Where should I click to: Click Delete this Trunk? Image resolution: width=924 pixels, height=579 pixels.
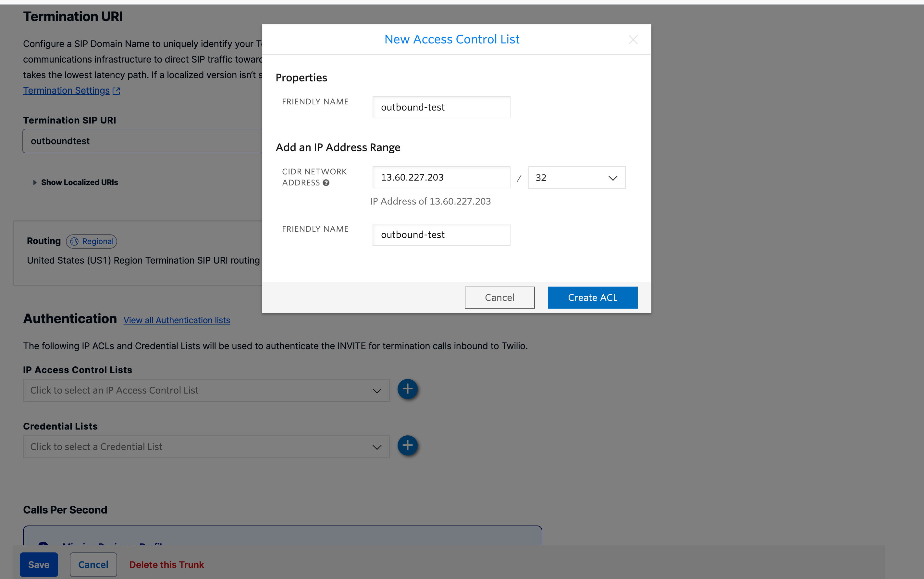point(166,564)
